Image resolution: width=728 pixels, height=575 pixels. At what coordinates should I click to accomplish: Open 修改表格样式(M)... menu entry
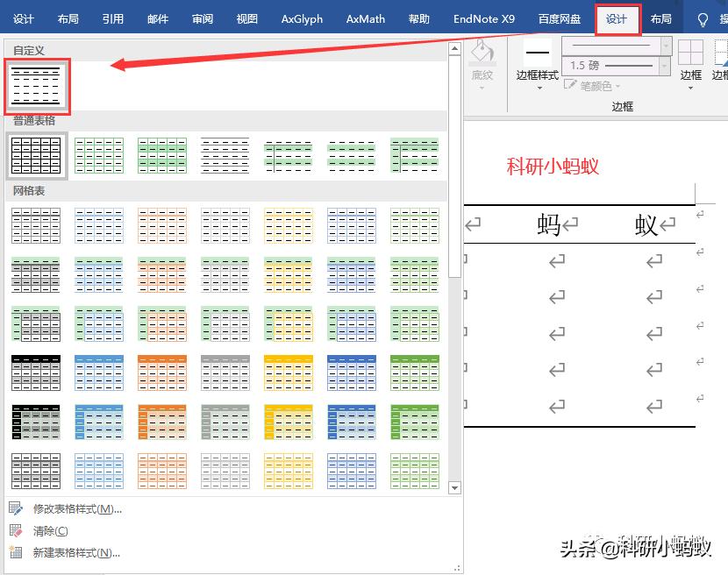coord(77,509)
